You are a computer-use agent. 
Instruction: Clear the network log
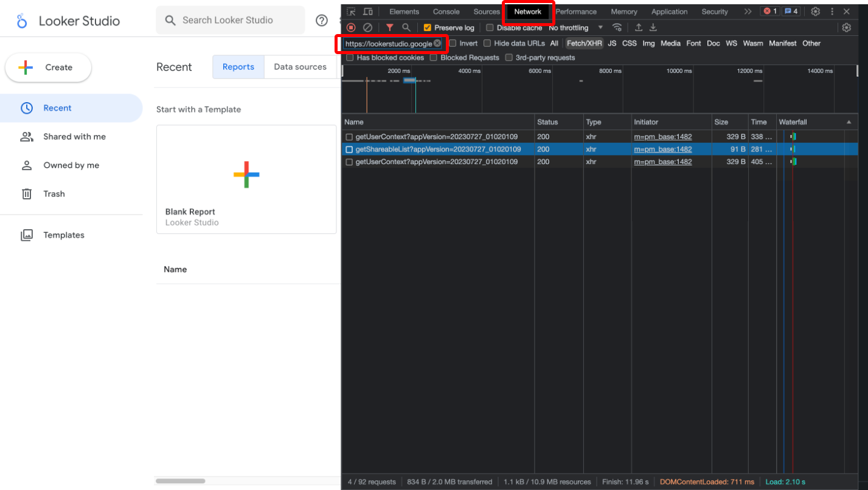click(x=367, y=27)
